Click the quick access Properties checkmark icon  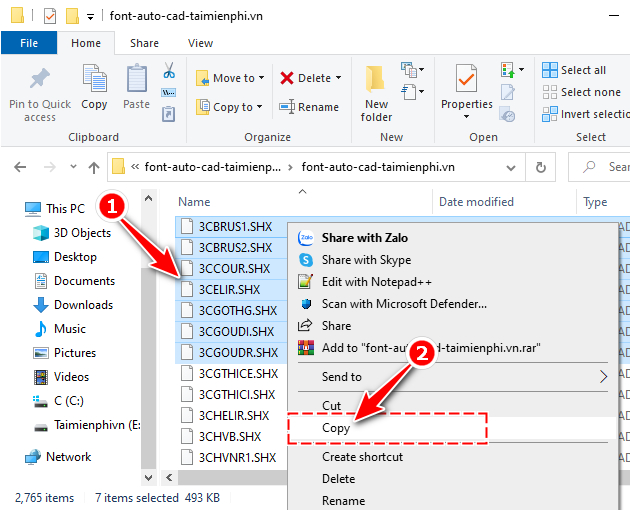point(50,16)
